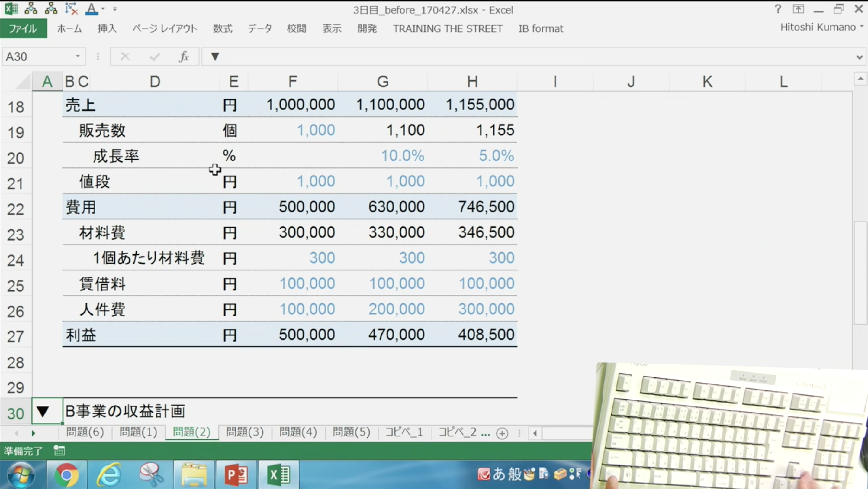The height and width of the screenshot is (489, 868).
Task: Open Snipping Tool from taskbar
Action: [151, 474]
